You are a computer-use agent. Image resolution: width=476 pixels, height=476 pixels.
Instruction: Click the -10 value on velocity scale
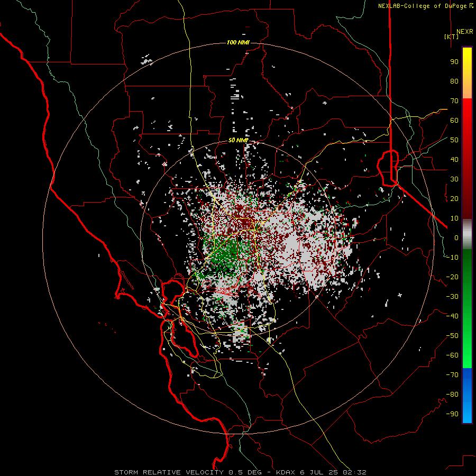coord(452,258)
